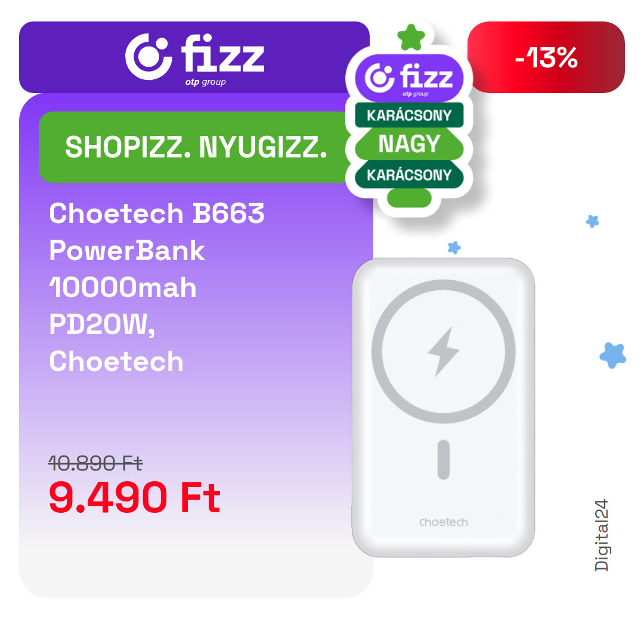Image resolution: width=644 pixels, height=644 pixels.
Task: Click the top KARÁCSONY label on tree
Action: click(409, 116)
